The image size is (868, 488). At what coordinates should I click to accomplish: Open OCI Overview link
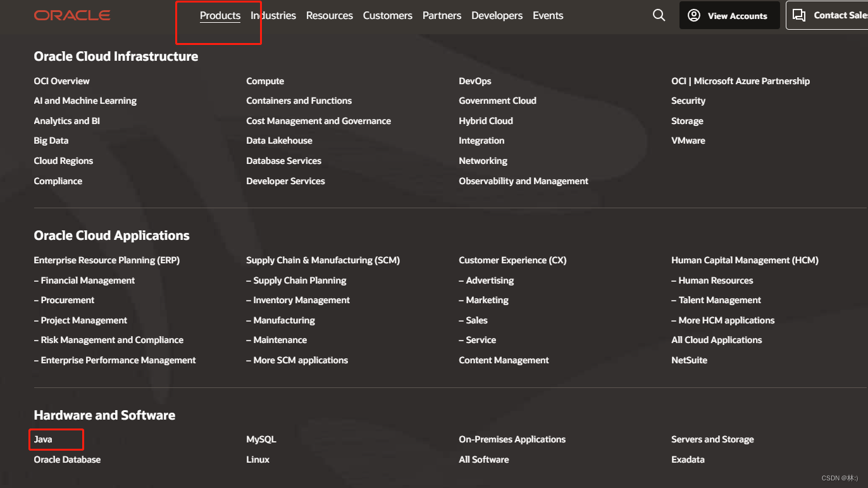(x=61, y=81)
